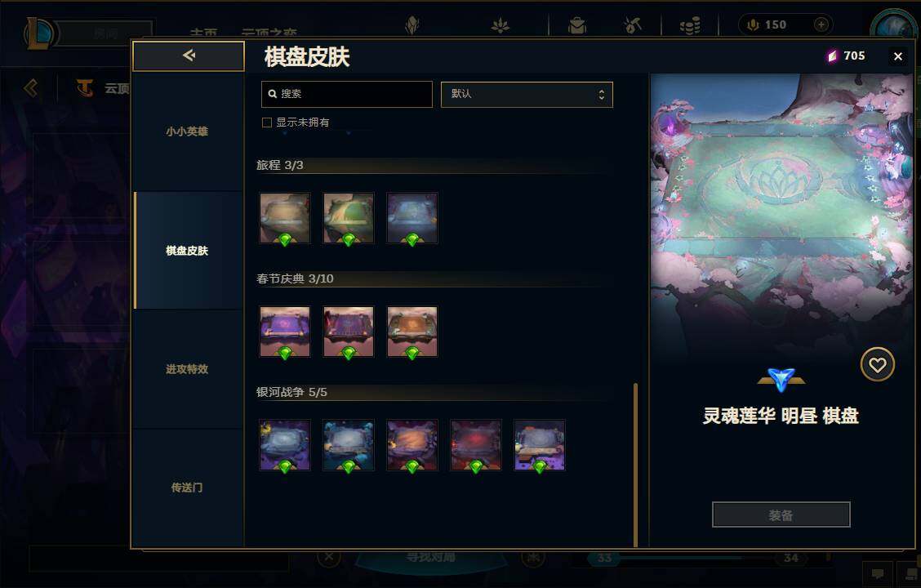Click in the 搜索 search field
The width and height of the screenshot is (921, 588).
tap(346, 94)
